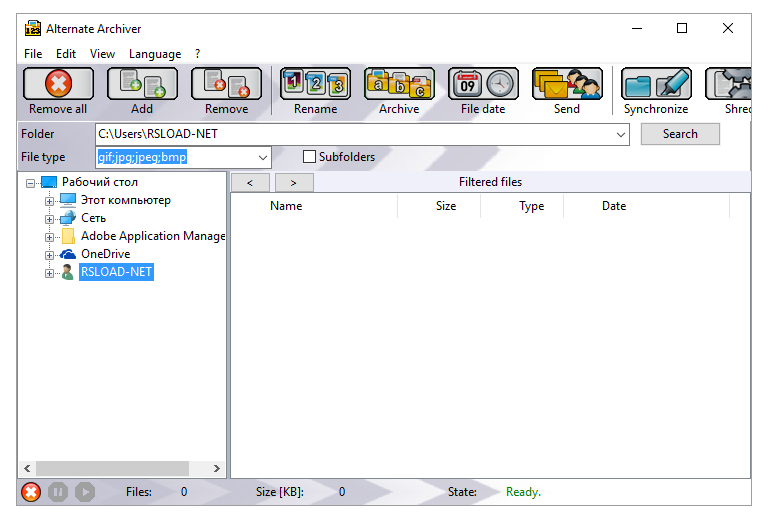The image size is (781, 526).
Task: Click the Search button
Action: point(680,134)
